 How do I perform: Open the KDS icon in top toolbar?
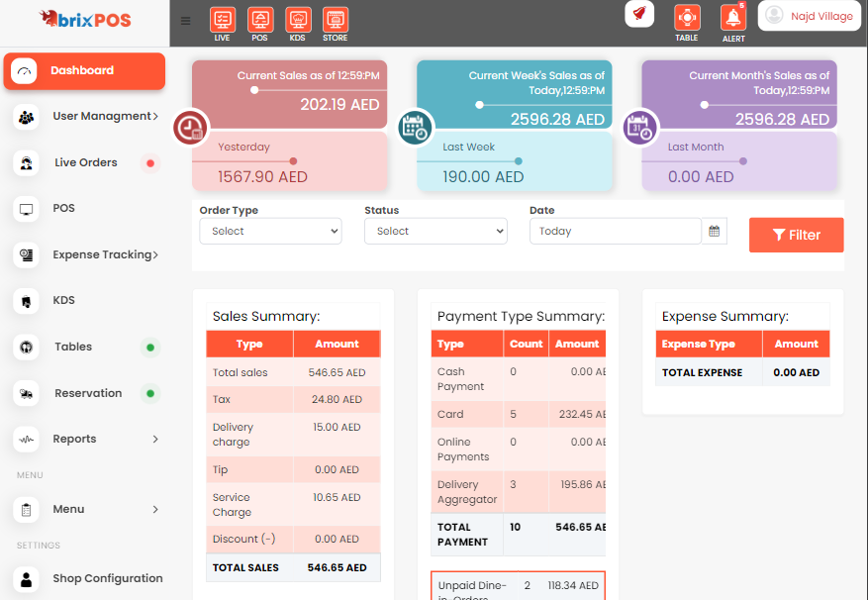click(297, 20)
